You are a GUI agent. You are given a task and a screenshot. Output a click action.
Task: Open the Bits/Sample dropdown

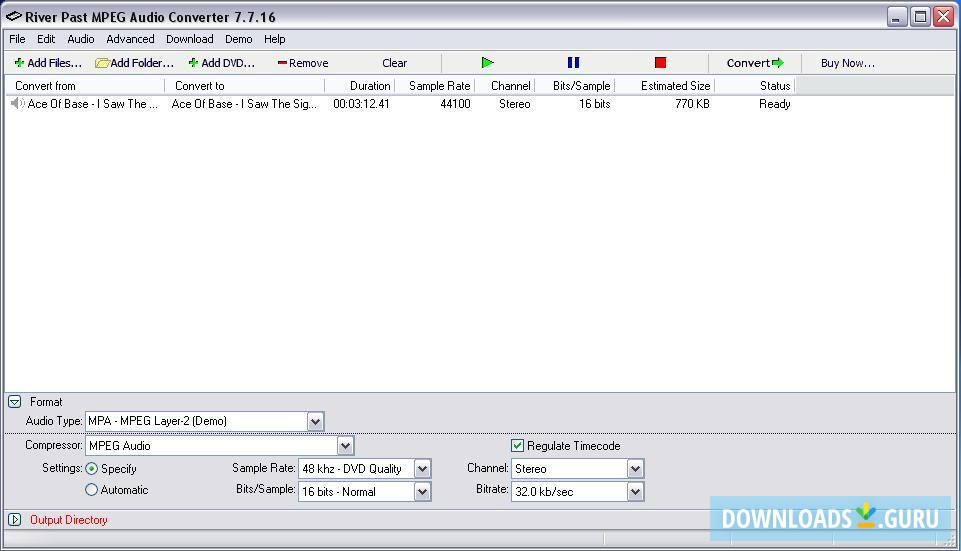[422, 492]
